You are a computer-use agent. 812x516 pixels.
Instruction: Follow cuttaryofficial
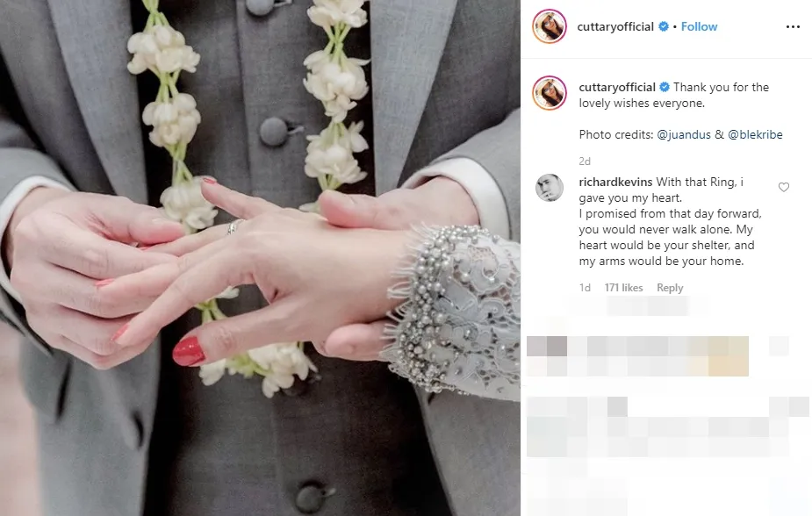699,26
